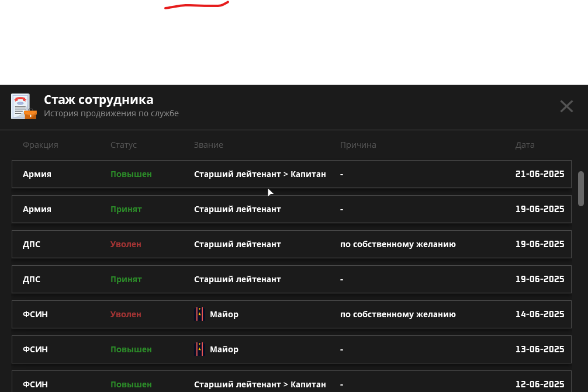Click ФСИН in the 13-06-2025 row
This screenshot has height=392, width=588.
35,349
